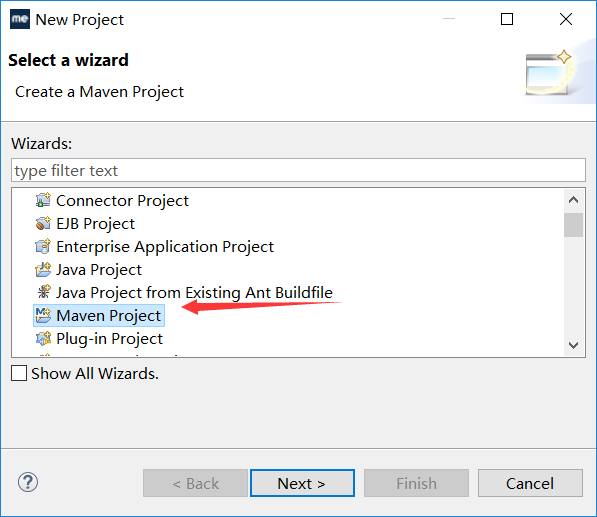Choose the Enterprise Application Project icon
597x517 pixels.
[43, 247]
